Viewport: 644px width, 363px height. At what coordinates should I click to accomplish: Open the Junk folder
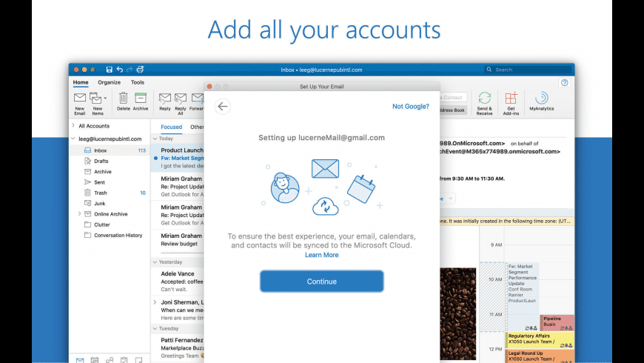(110, 204)
